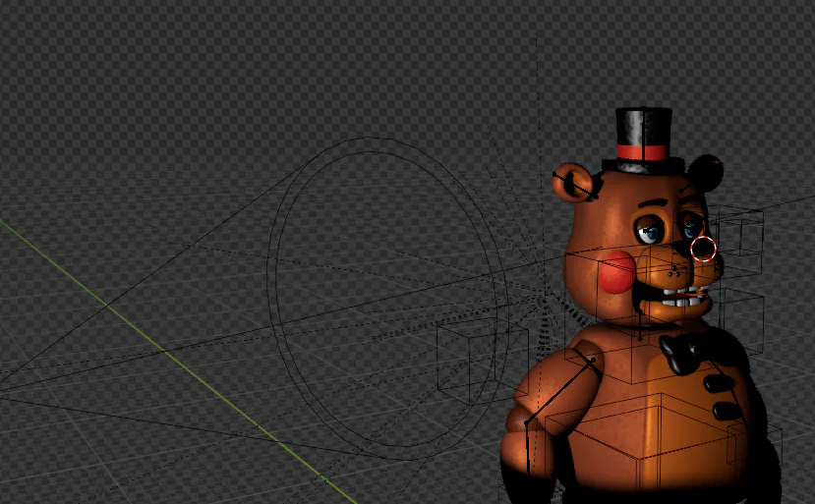
Task: Select the dark shadowed ear beside the hat
Action: (705, 173)
